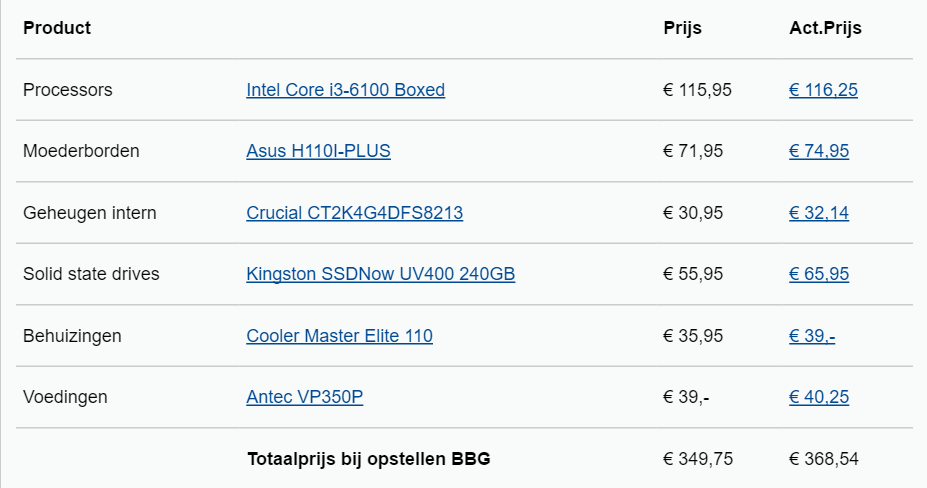
Task: Click the current price € 116,25
Action: pos(823,90)
